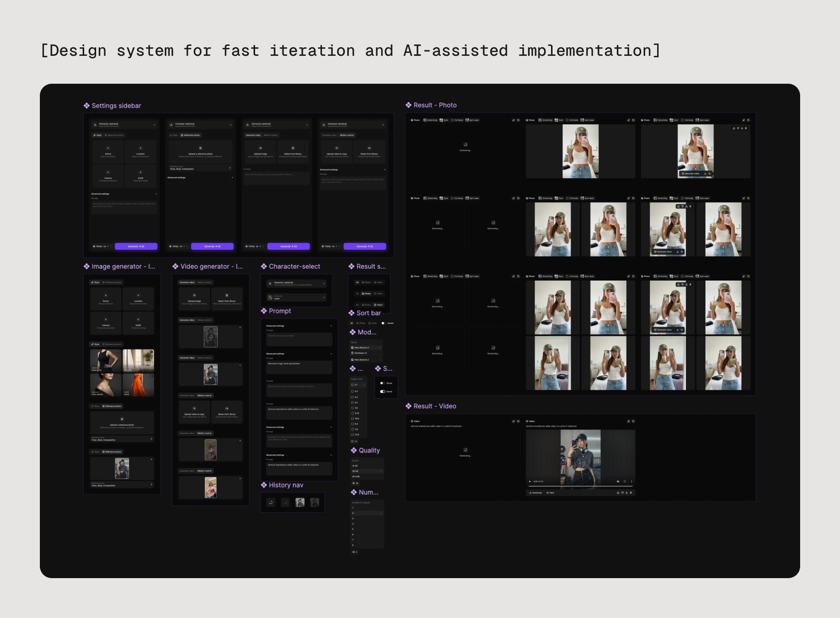The height and width of the screenshot is (618, 840).
Task: Open Reference type dropdown in Settings sidebar
Action: pos(200,168)
